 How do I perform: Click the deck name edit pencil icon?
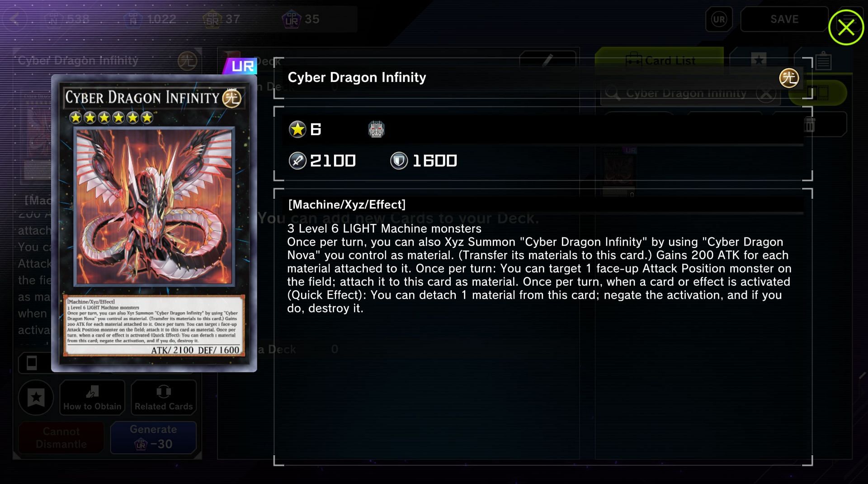click(x=547, y=61)
